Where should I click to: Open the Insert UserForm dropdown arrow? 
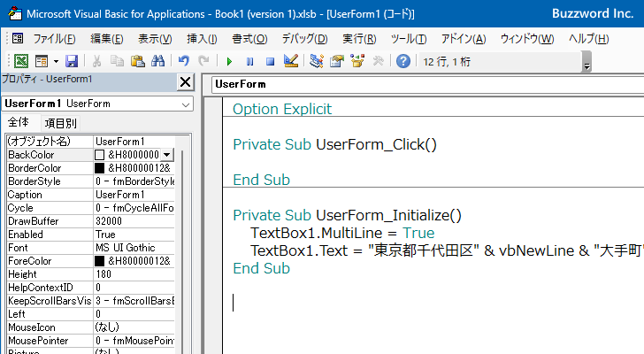tap(56, 62)
